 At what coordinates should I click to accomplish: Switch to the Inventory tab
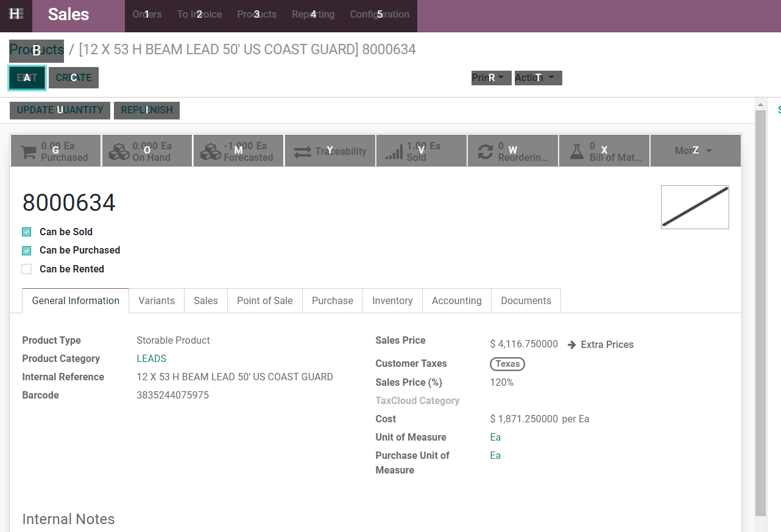392,301
